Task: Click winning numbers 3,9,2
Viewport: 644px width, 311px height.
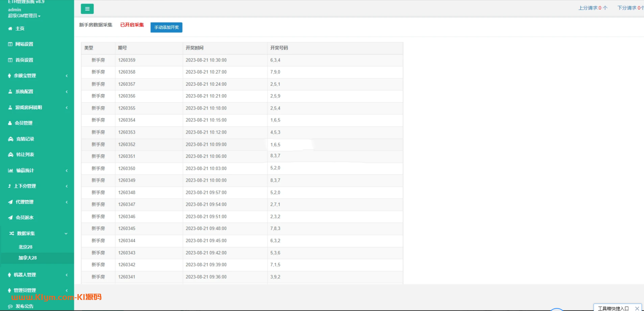Action: coord(275,277)
